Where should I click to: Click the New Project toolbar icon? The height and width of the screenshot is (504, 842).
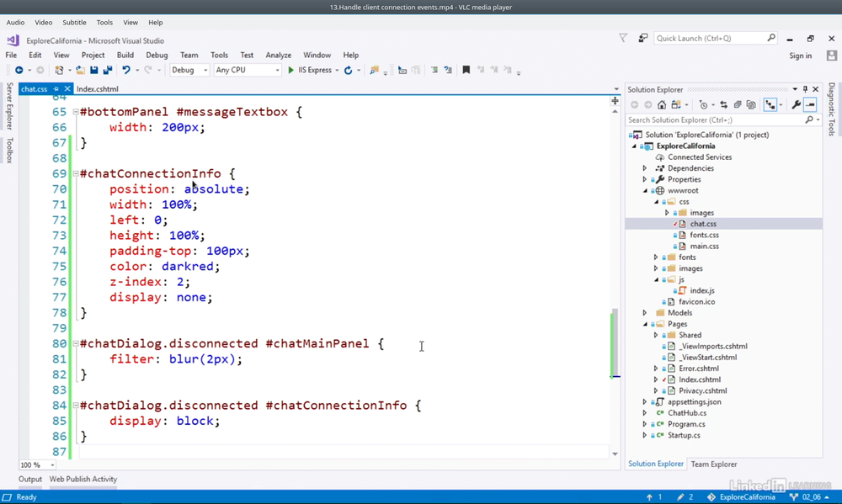[x=59, y=71]
